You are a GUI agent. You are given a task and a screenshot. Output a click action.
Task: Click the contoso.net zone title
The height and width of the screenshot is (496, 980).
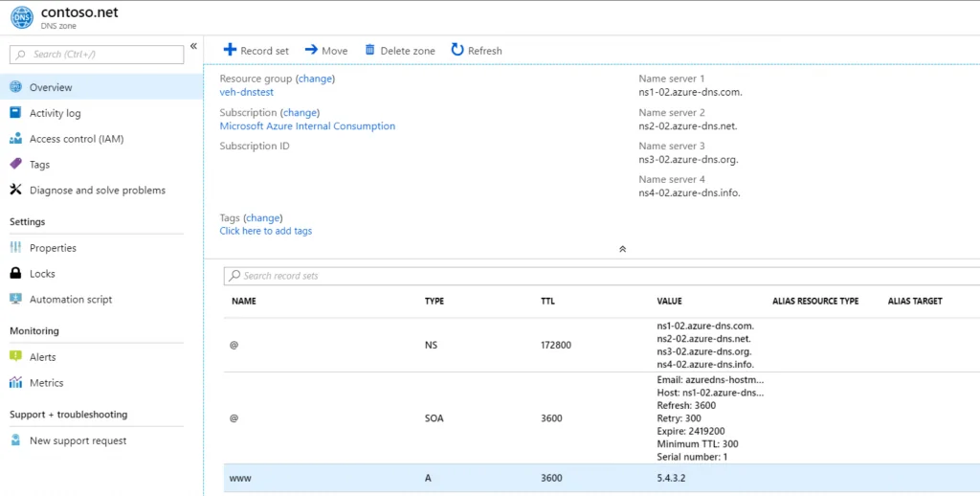click(79, 11)
